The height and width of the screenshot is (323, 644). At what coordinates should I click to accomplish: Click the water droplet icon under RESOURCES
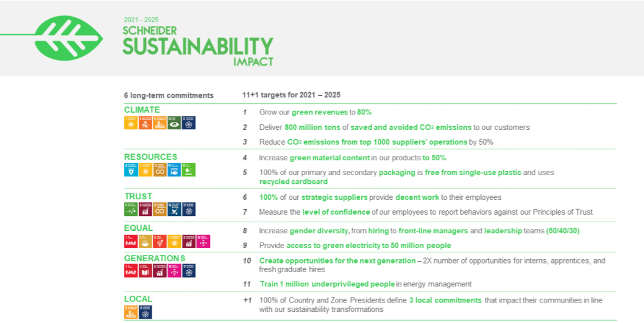tap(131, 170)
